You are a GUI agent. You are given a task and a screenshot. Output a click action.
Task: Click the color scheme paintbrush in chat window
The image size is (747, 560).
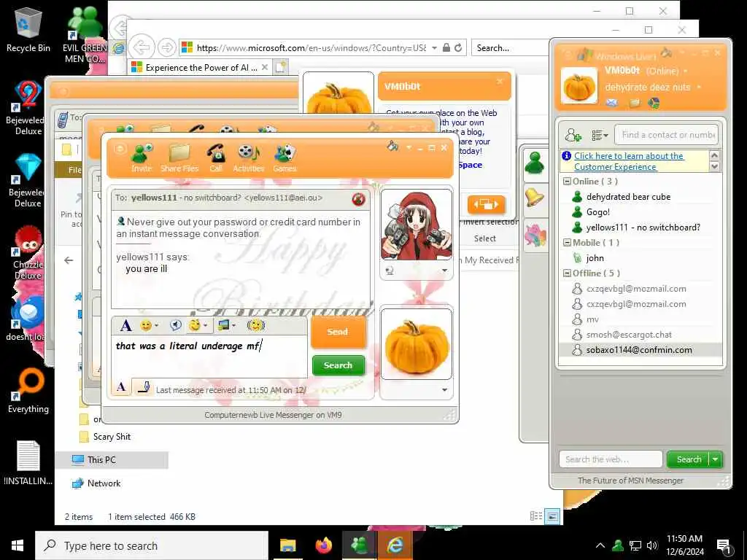tap(392, 146)
